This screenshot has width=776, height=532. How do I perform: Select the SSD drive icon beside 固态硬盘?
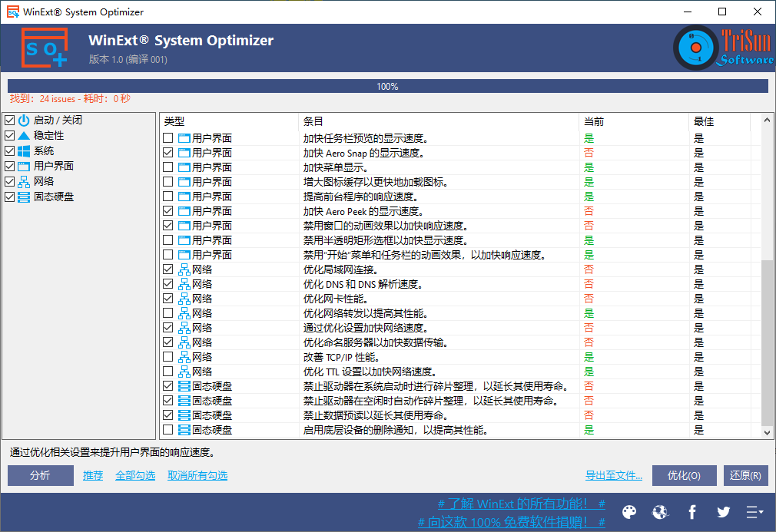pos(23,197)
